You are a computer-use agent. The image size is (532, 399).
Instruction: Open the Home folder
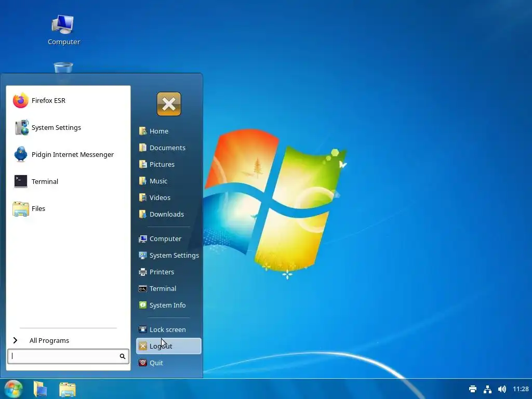tap(169, 131)
